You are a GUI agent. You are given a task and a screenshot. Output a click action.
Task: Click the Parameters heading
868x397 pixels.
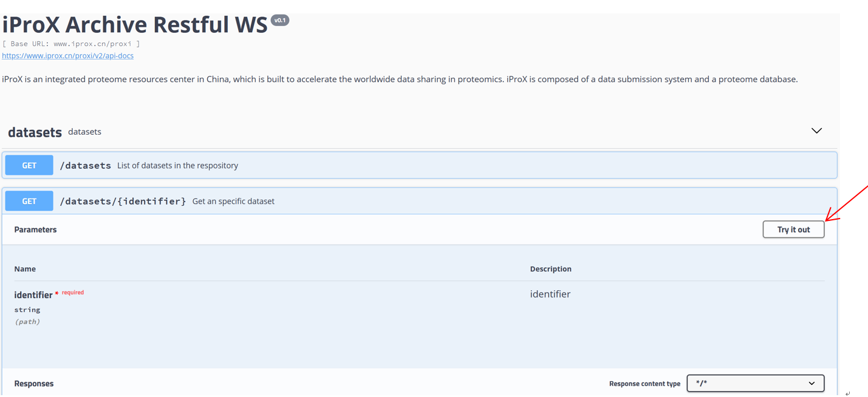point(35,229)
